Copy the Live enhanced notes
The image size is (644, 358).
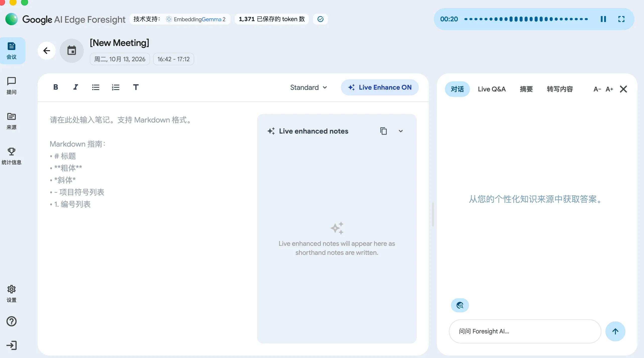383,131
